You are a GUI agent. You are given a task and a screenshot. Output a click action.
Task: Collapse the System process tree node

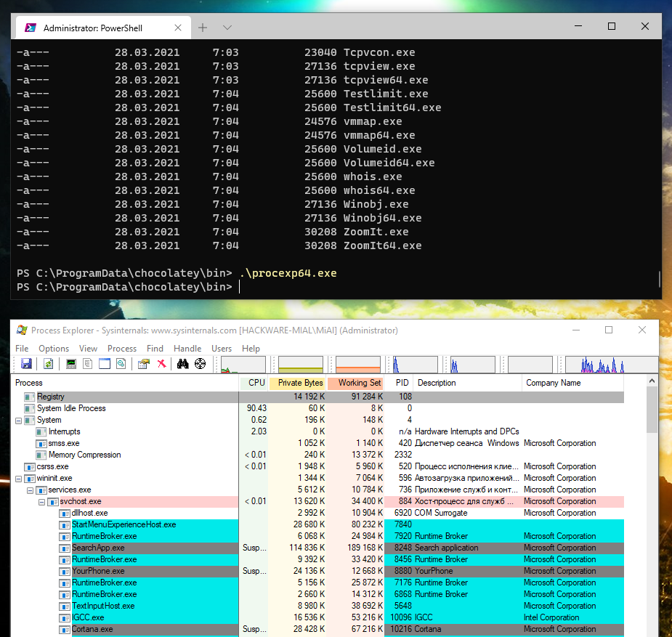click(x=19, y=420)
